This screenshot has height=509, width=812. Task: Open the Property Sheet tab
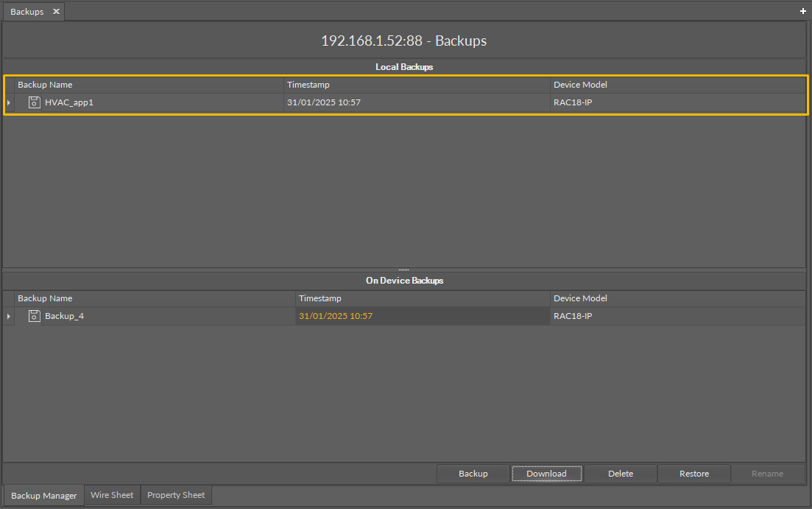[176, 495]
